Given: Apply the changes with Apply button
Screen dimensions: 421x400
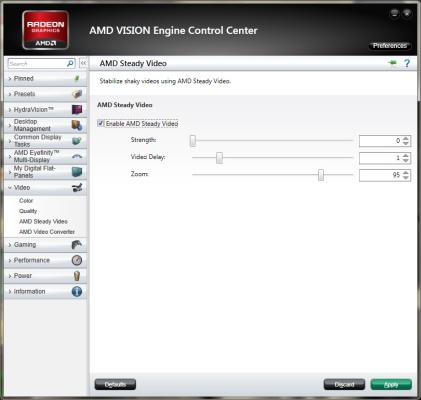Looking at the screenshot, I should 391,384.
